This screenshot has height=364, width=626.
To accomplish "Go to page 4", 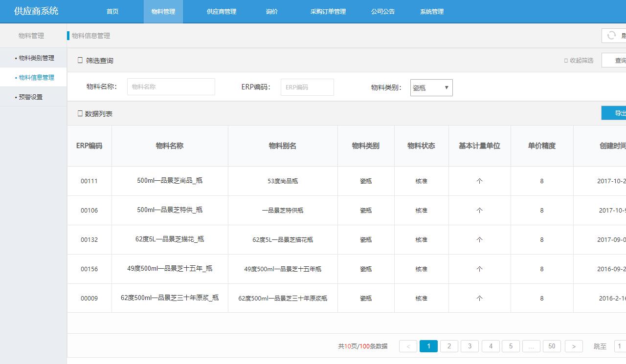I will point(491,346).
